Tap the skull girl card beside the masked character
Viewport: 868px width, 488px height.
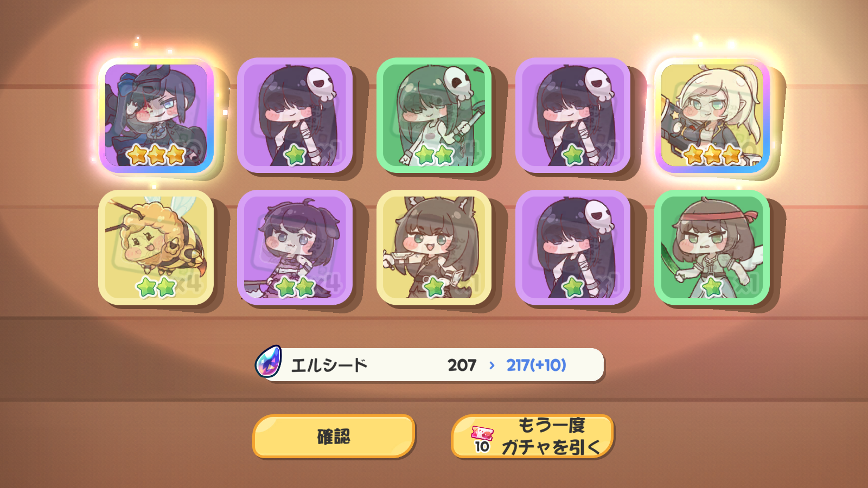pyautogui.click(x=295, y=115)
